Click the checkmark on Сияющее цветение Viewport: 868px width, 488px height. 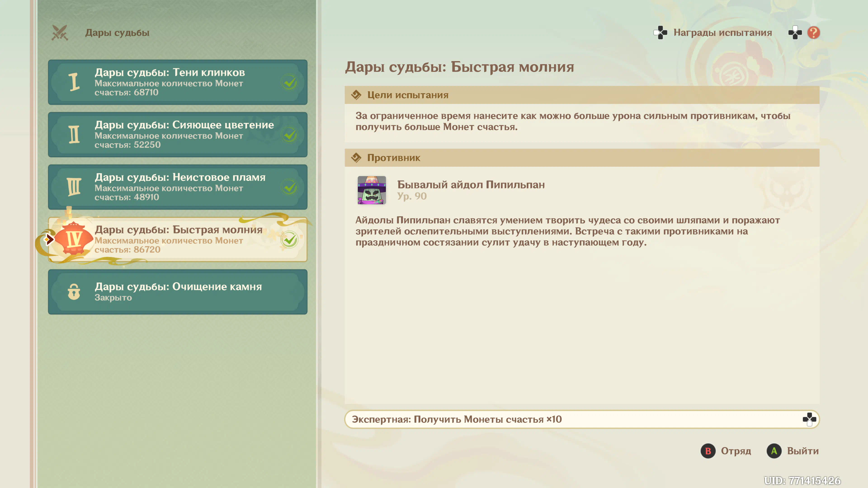[x=289, y=135]
